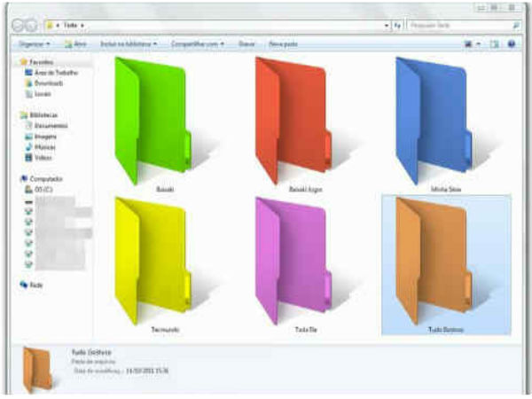Screen dimensions: 532x399
Task: Toggle the preview pane button
Action: coord(497,43)
